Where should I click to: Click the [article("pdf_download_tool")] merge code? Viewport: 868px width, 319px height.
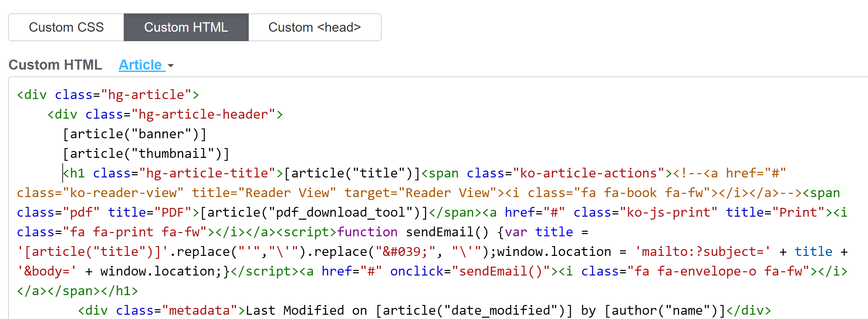[314, 212]
